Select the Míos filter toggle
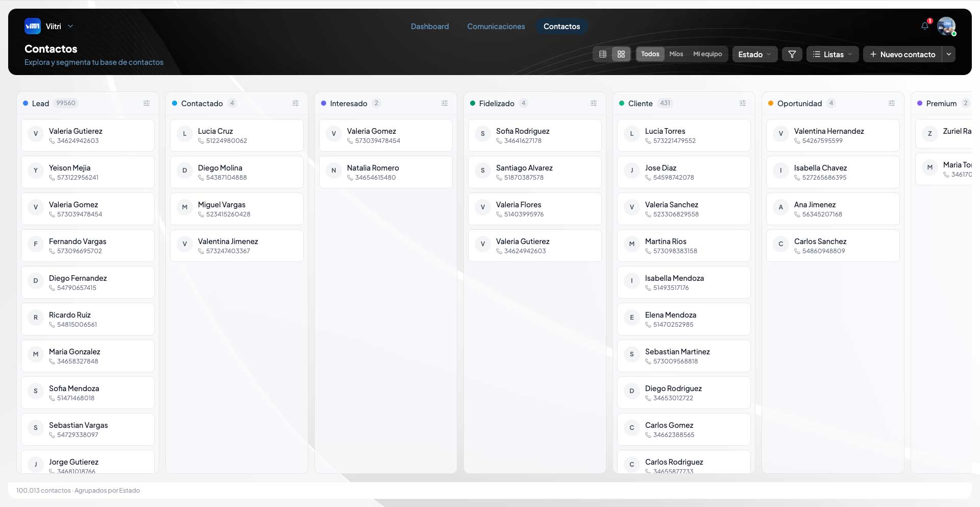The image size is (980, 507). [x=676, y=54]
